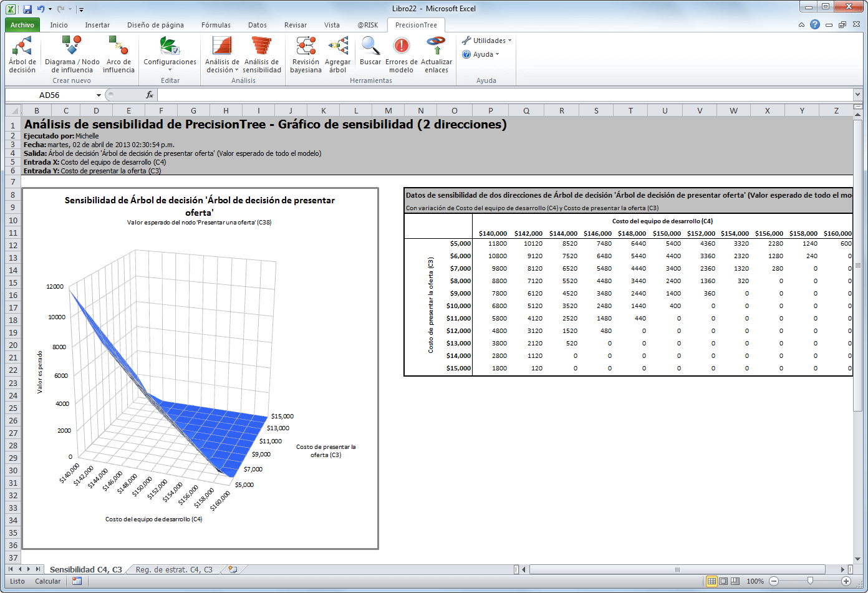Switch to Inicio ribbon tab

point(59,25)
